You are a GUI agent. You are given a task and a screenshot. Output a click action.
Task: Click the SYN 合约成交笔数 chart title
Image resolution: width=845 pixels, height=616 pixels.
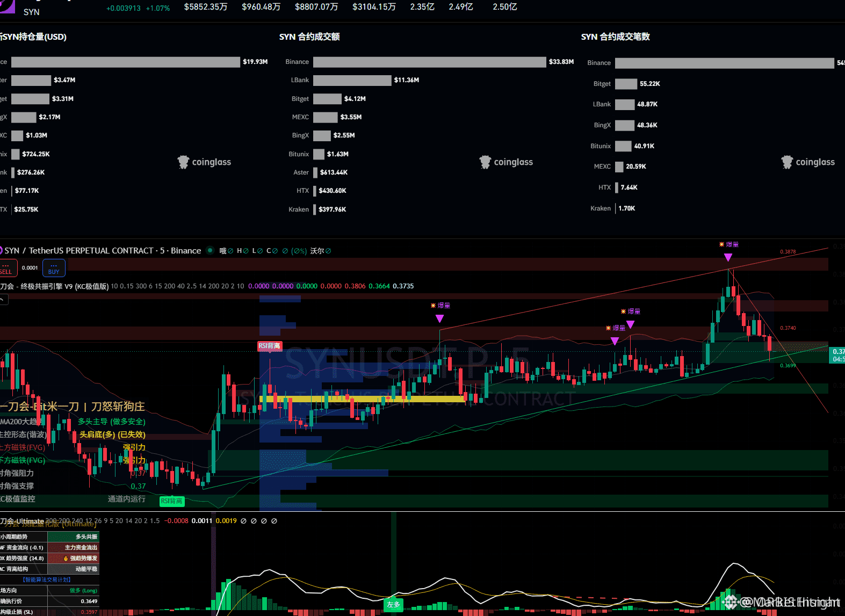(x=616, y=37)
